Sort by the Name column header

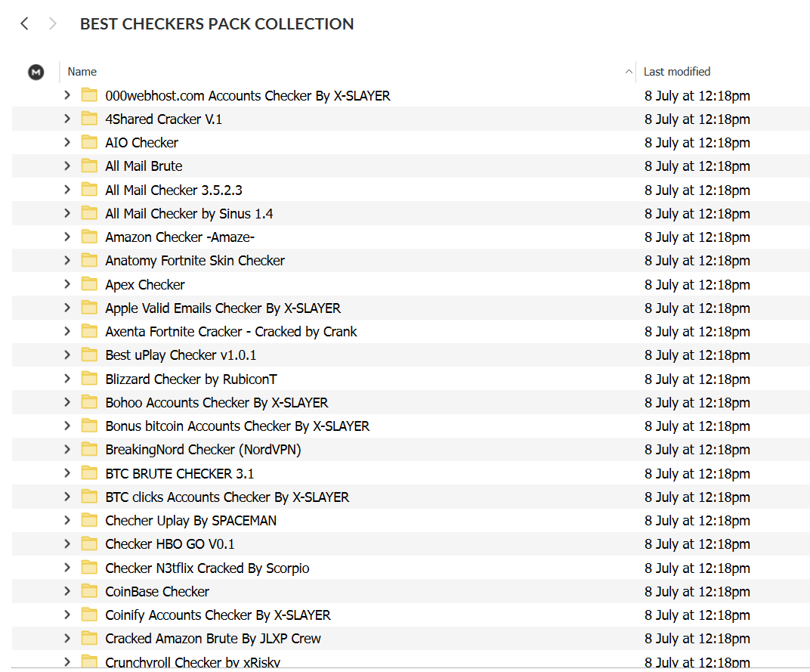[x=82, y=72]
